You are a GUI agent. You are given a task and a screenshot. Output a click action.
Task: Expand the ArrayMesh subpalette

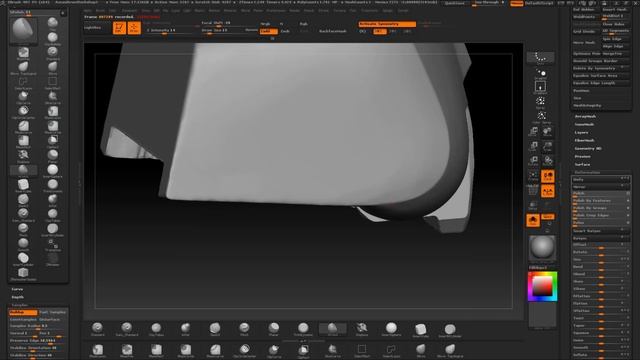tap(585, 116)
